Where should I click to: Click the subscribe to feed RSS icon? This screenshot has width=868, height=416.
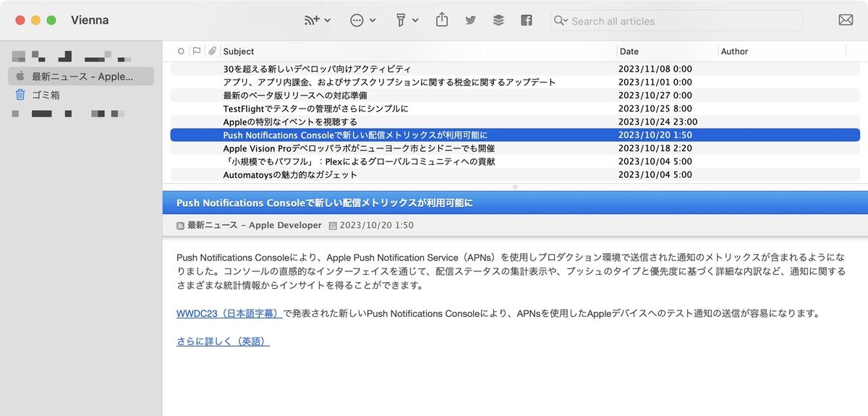point(312,20)
